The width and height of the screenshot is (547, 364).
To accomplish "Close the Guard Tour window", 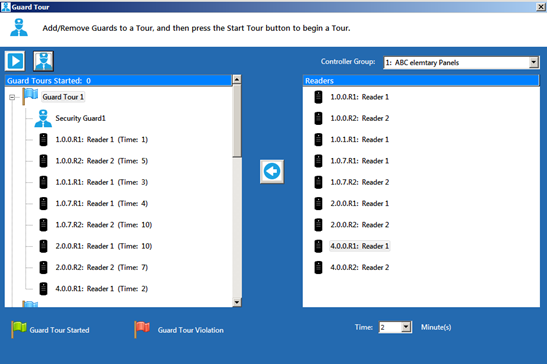I will tap(541, 7).
